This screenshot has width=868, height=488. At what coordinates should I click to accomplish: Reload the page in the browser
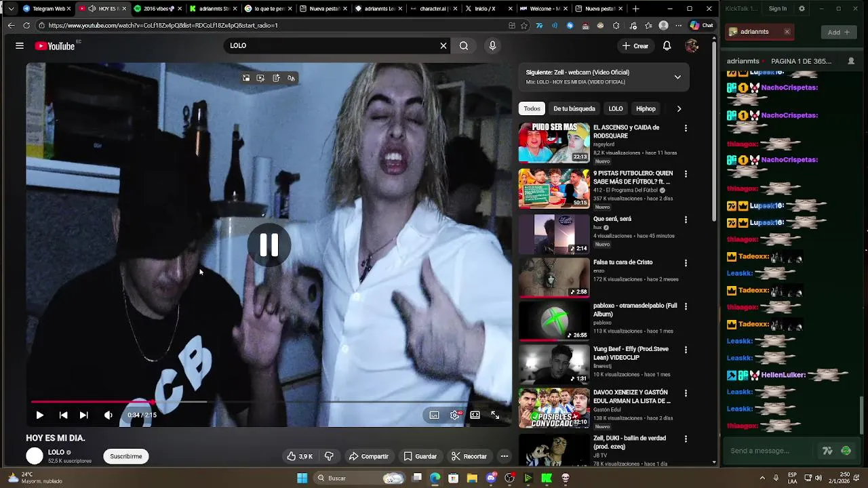[x=26, y=25]
